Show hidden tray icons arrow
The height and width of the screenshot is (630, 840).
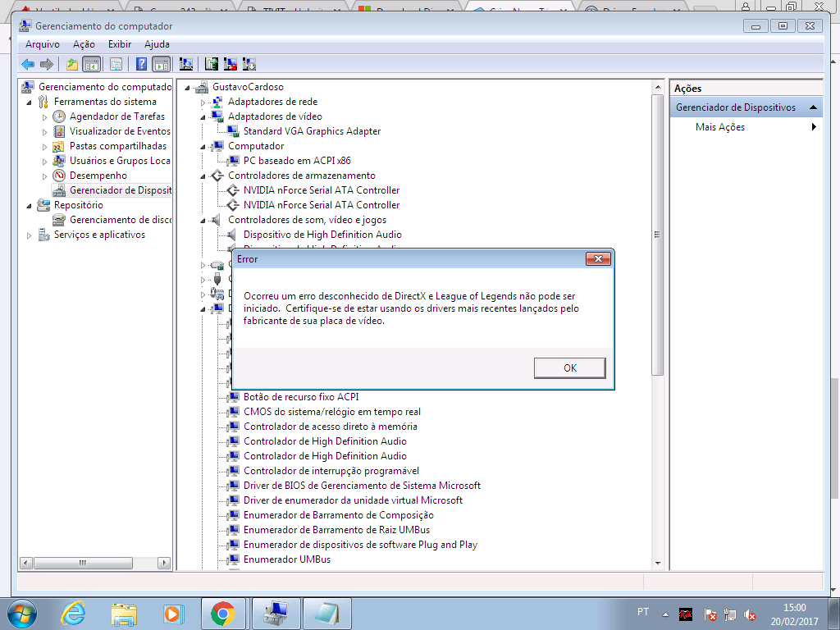click(x=665, y=614)
